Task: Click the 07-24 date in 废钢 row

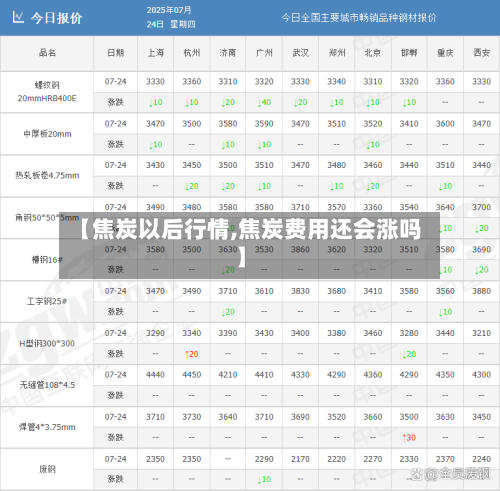Action: point(115,459)
